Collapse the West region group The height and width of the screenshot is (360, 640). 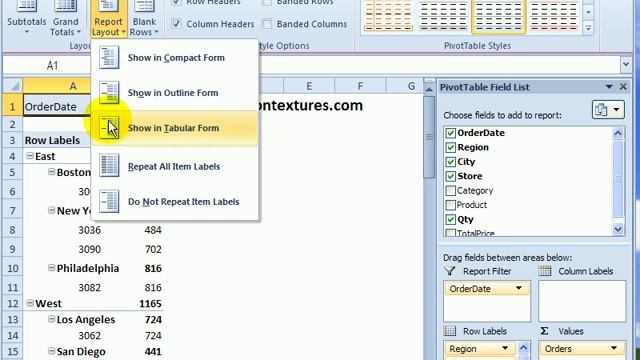coord(30,303)
